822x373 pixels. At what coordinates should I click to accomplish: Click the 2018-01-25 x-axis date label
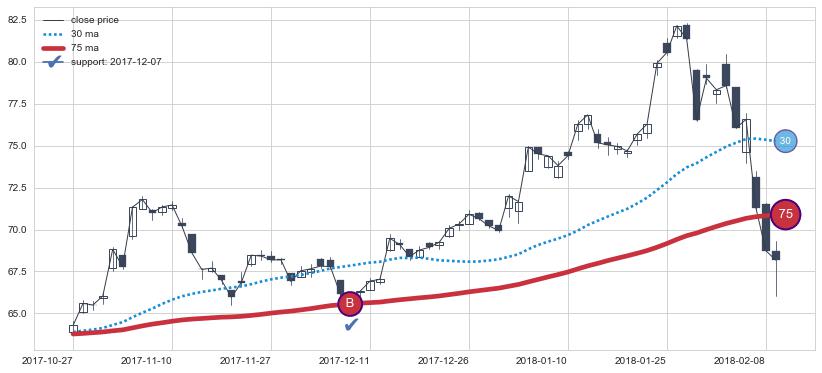pos(641,360)
